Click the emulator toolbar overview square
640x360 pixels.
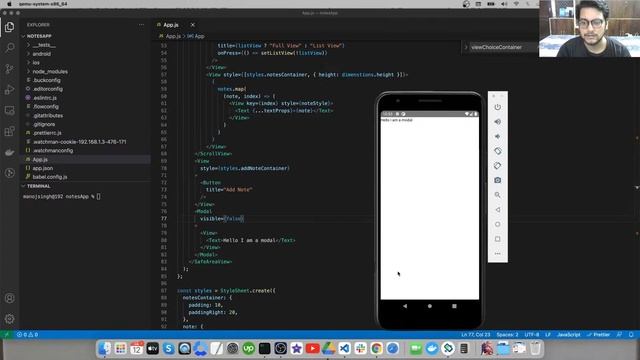[498, 239]
